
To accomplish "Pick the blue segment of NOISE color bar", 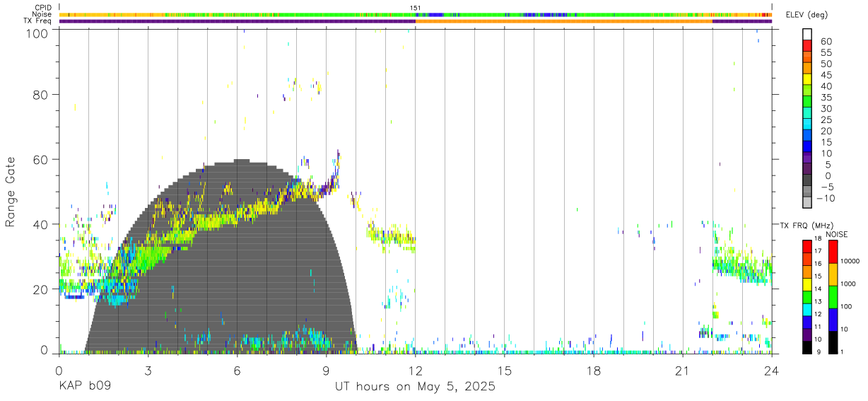I will [833, 319].
